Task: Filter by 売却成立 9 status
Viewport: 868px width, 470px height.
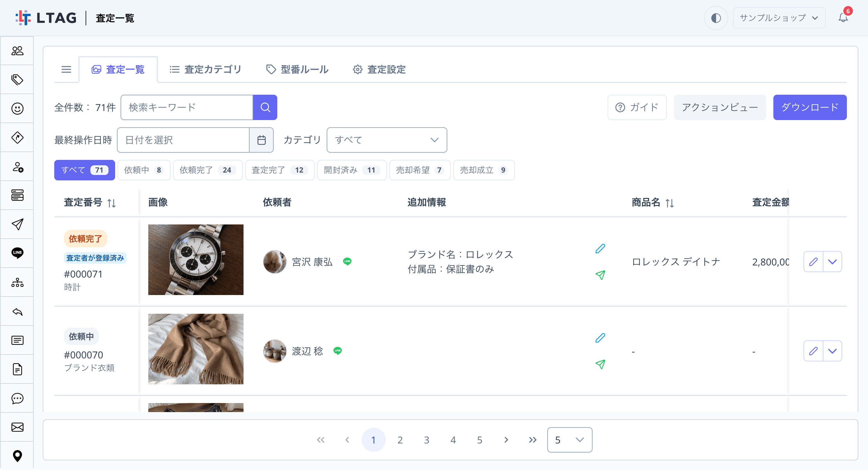Action: tap(484, 170)
